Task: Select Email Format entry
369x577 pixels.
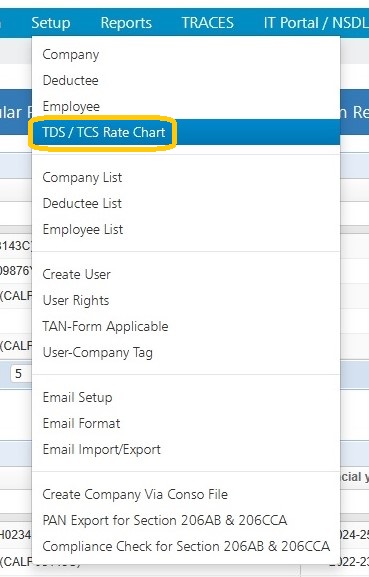Action: [186, 424]
